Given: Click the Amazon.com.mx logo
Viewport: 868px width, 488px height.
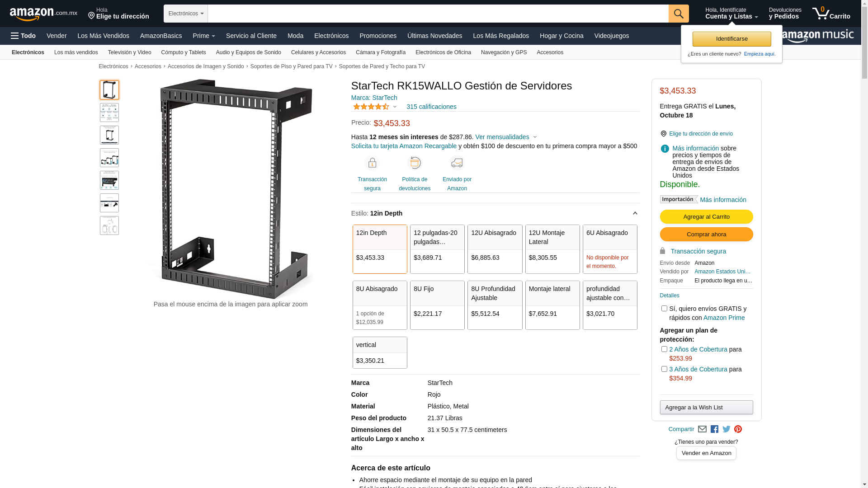Looking at the screenshot, I should (43, 14).
